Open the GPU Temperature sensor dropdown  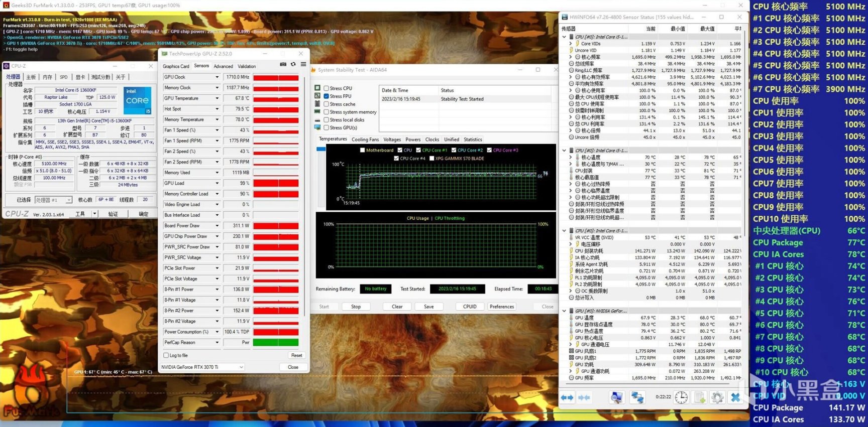click(x=217, y=98)
